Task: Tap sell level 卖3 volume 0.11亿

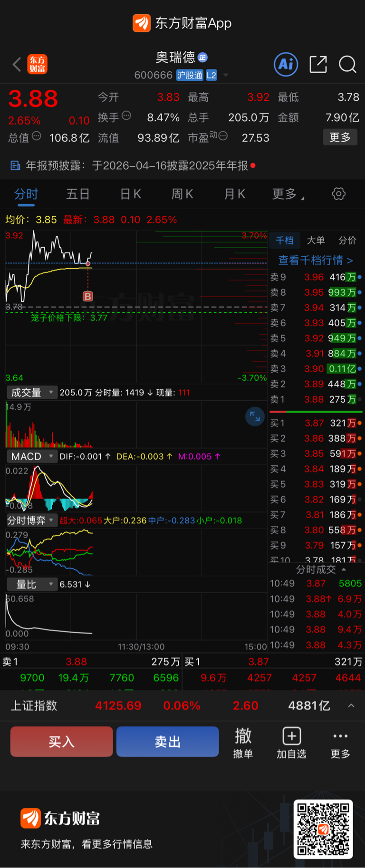Action: click(342, 369)
